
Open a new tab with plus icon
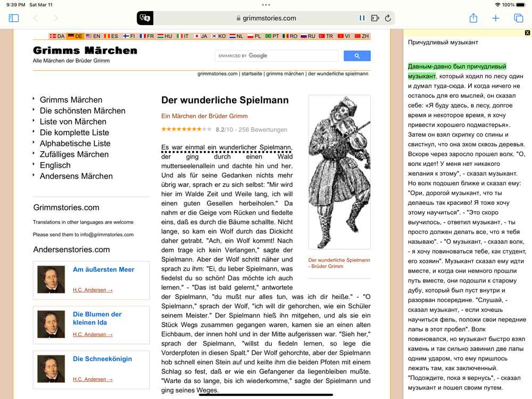click(496, 18)
